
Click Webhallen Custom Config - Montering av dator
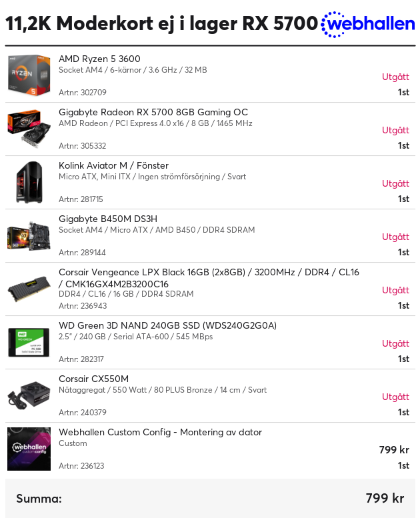[161, 432]
